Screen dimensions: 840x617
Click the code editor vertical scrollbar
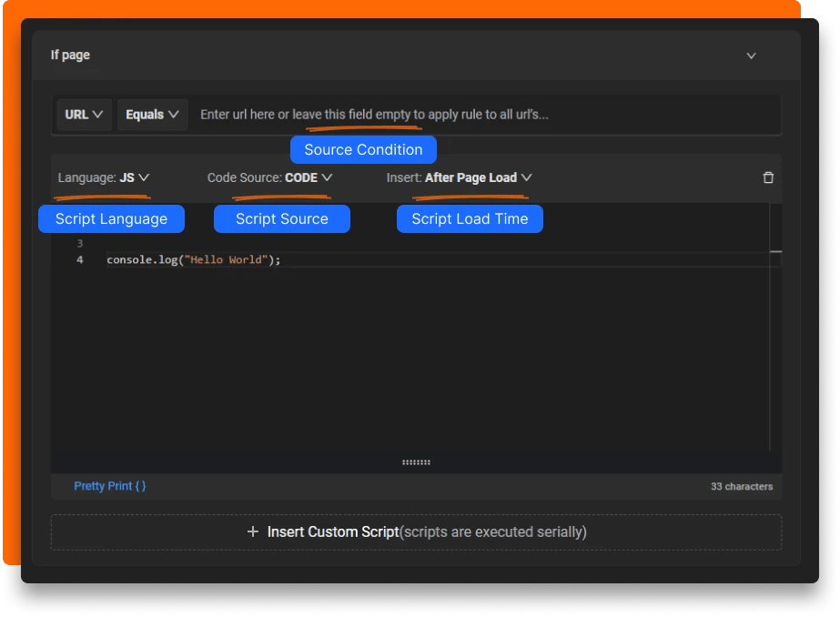[775, 327]
